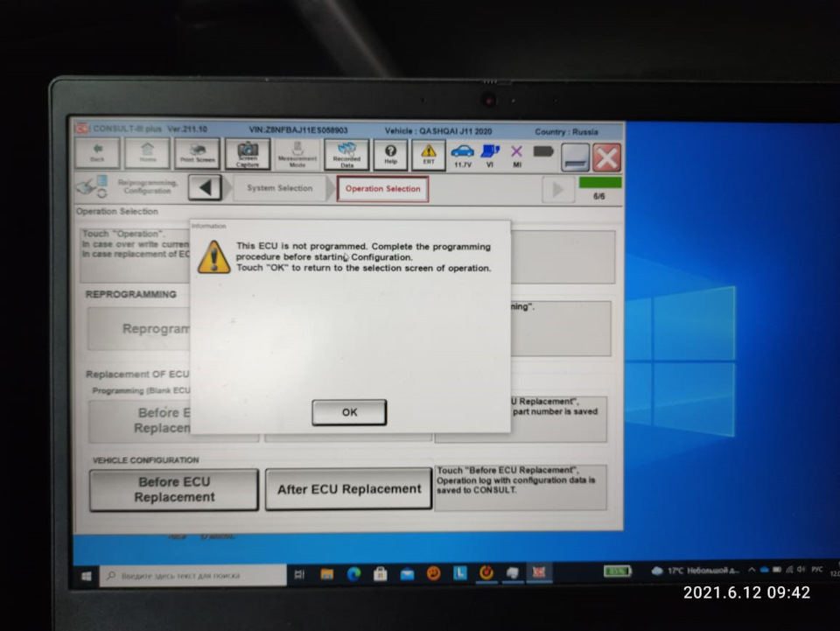Click the blue L taskbar app icon
The height and width of the screenshot is (631, 840).
click(459, 573)
